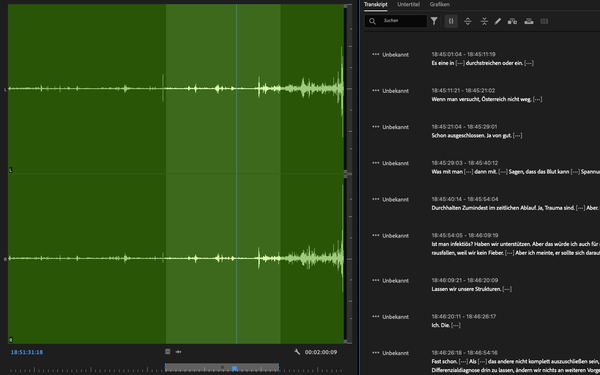Screen dimensions: 600x375
Task: Click timestamp 18:45:11:21 - 18:45:21:02
Action: [x=463, y=91]
